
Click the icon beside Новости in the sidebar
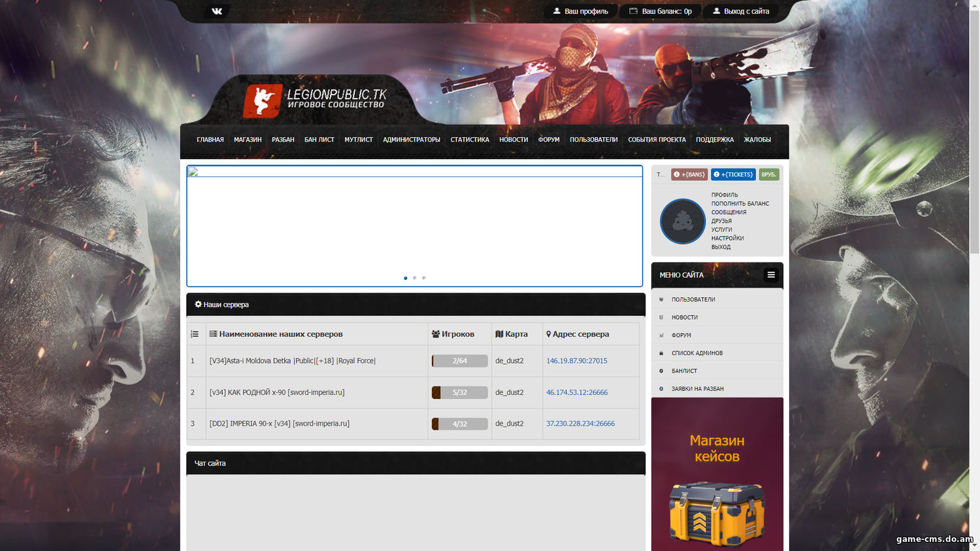[x=661, y=317]
